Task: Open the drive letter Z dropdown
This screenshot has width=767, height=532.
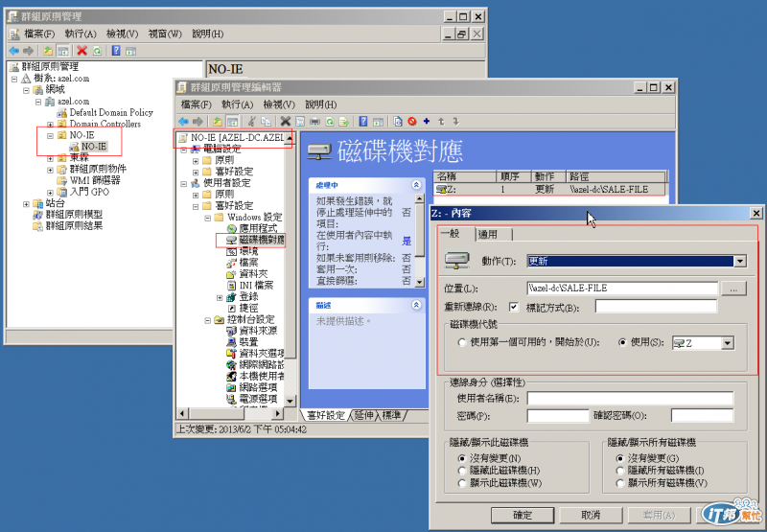Action: (728, 343)
